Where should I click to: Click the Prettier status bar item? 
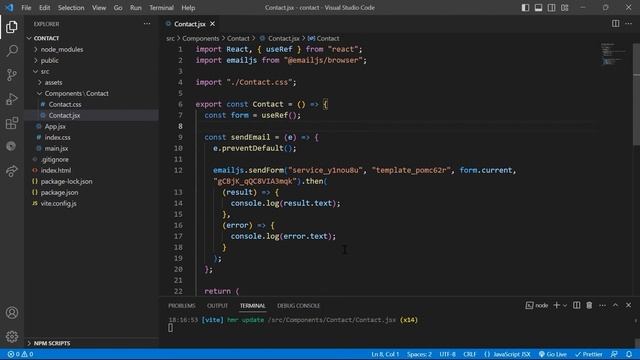point(589,354)
